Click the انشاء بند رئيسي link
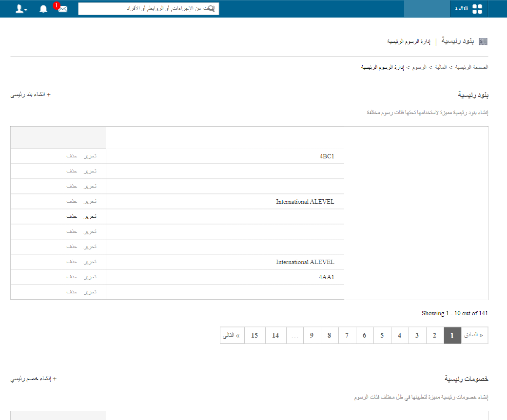Screen dimensions: 507x420 (x=31, y=95)
